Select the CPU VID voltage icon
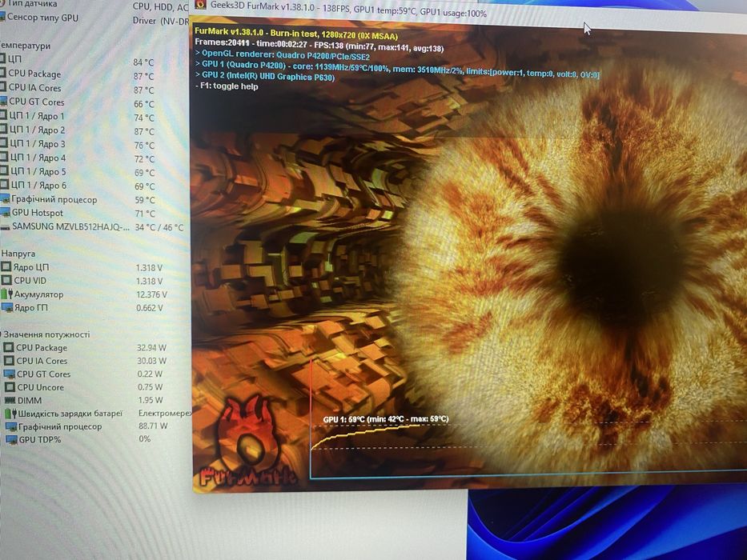 [6, 280]
